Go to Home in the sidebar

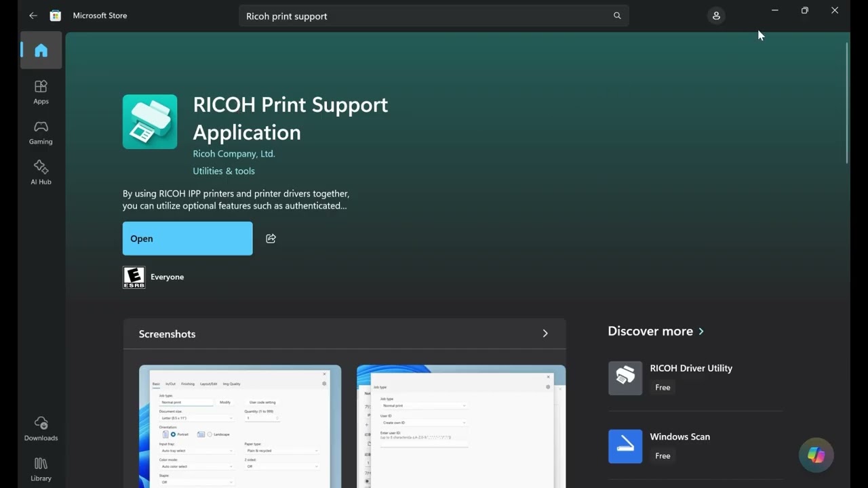(x=41, y=50)
